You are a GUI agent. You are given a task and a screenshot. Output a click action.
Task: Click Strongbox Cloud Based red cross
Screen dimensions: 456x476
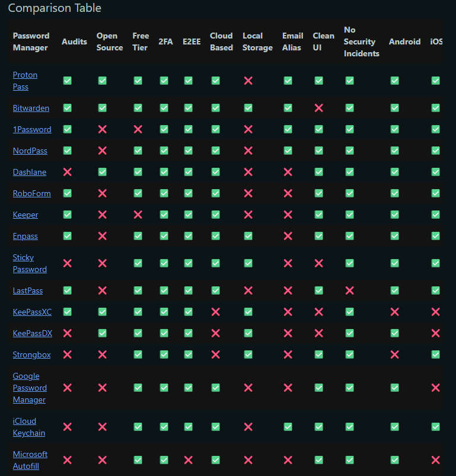tap(216, 354)
